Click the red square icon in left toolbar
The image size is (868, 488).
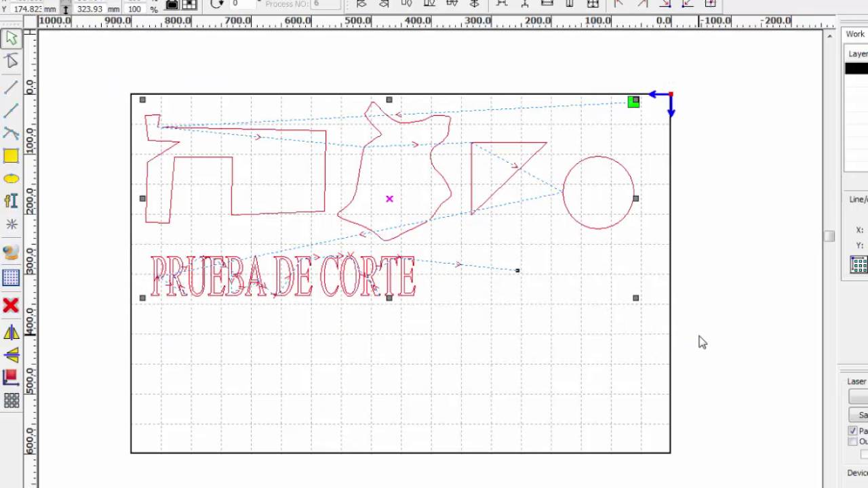tap(11, 378)
